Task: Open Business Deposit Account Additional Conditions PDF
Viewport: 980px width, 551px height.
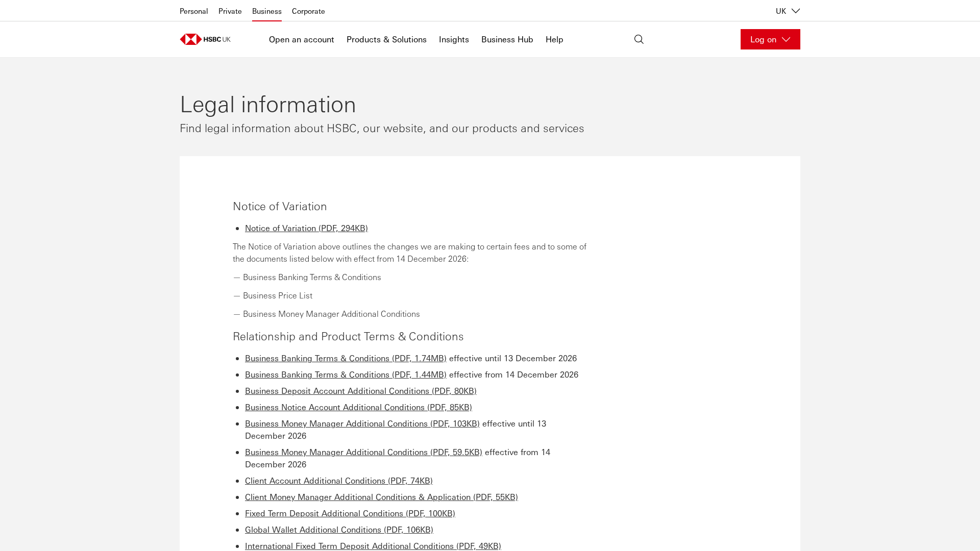Action: click(361, 391)
